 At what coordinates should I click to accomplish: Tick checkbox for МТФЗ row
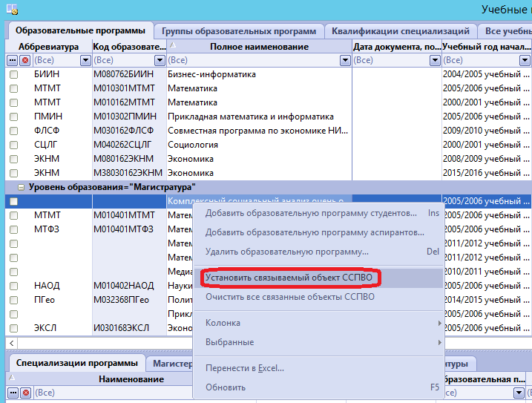[13, 229]
